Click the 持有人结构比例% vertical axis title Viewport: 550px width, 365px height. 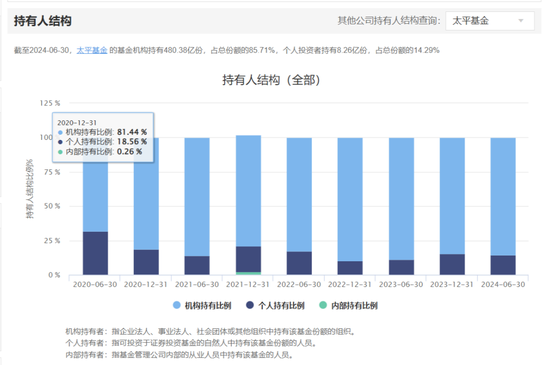pos(30,189)
